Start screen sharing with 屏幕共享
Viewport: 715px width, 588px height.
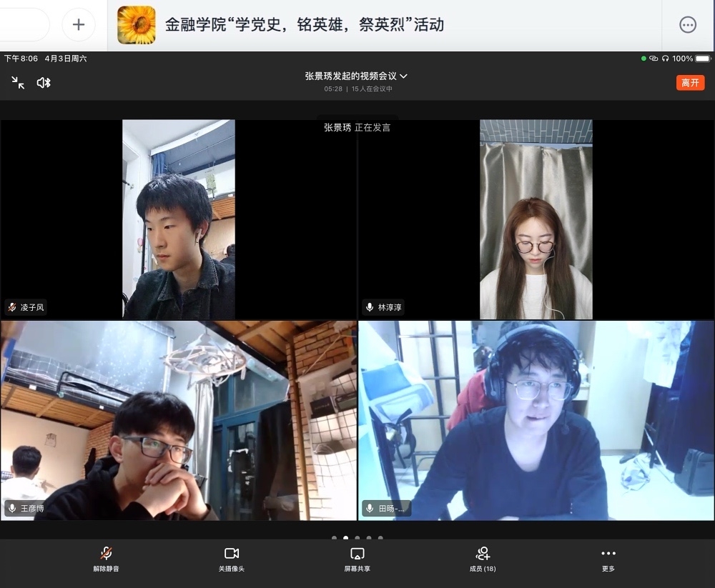[x=357, y=559]
